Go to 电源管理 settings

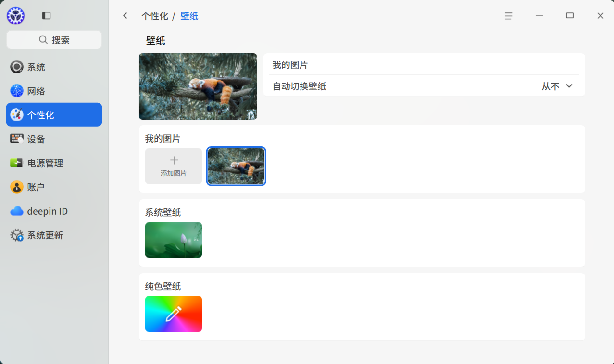[54, 163]
